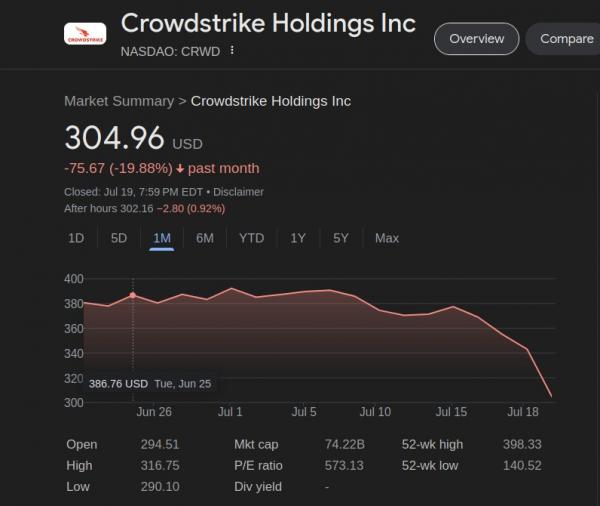The height and width of the screenshot is (506, 600).
Task: Click the Compare button
Action: coord(564,39)
